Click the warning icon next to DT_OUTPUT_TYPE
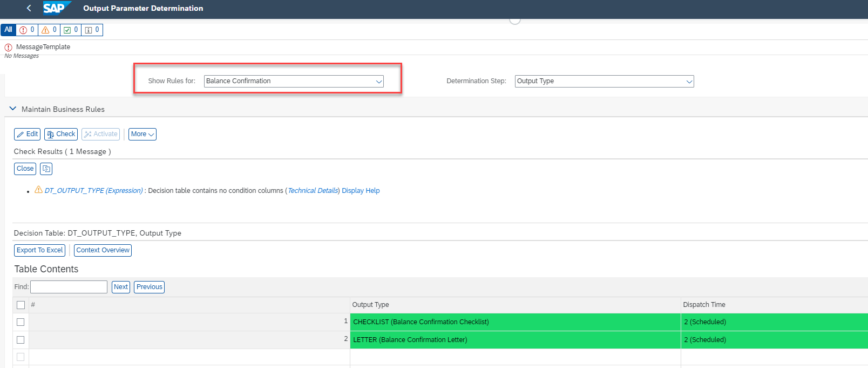The width and height of the screenshot is (868, 368). point(38,190)
